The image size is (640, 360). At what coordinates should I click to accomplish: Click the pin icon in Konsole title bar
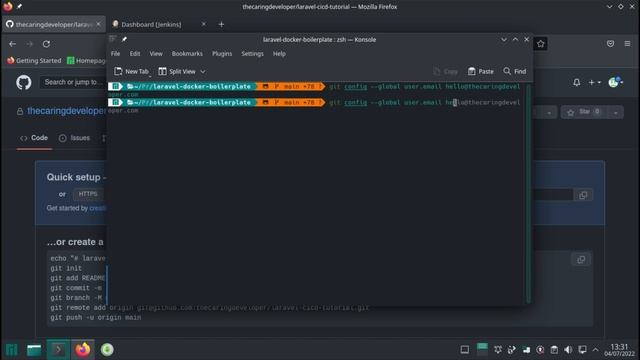coord(124,39)
